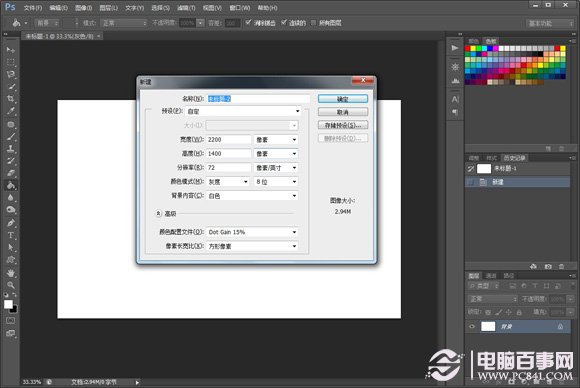Open the Character panel icon

click(455, 99)
